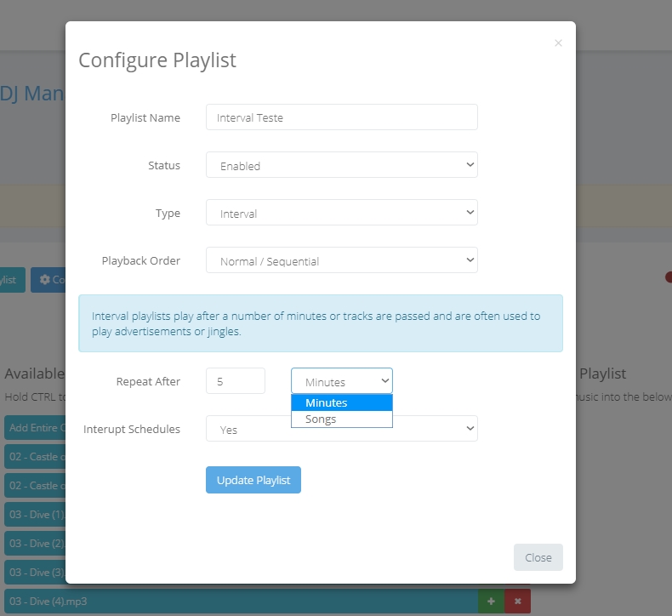Image resolution: width=672 pixels, height=616 pixels.
Task: Click the Close button in dialog
Action: point(538,557)
